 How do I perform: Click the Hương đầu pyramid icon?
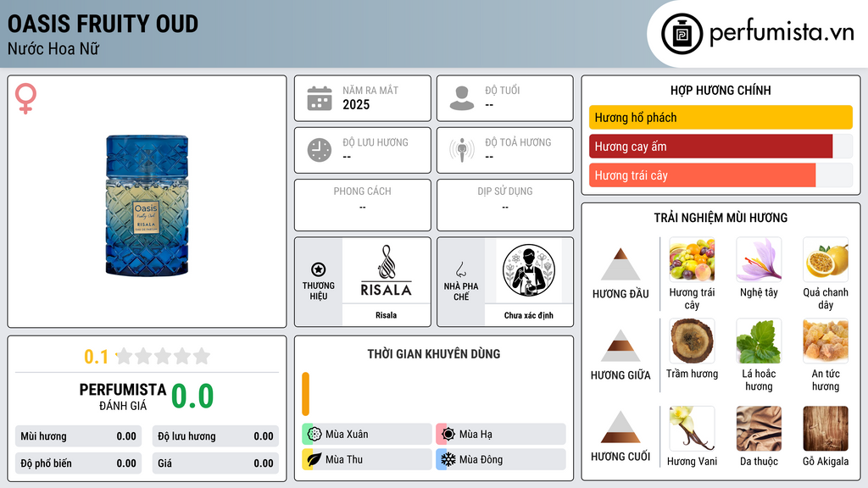[620, 264]
